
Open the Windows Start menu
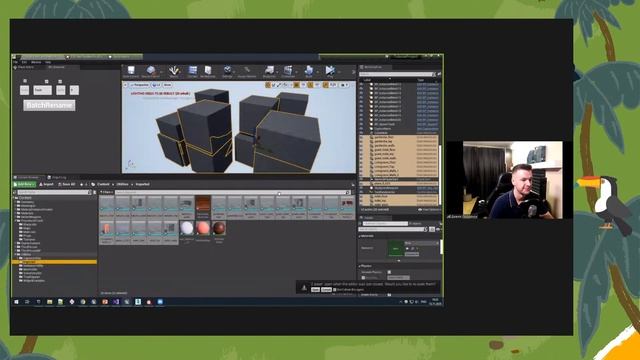[x=17, y=302]
